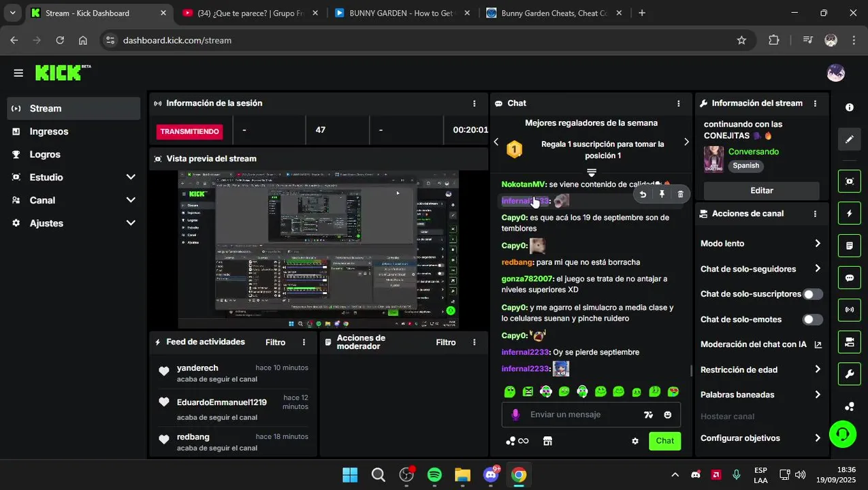Image resolution: width=868 pixels, height=490 pixels.
Task: Click Filtro in Feed de actividades
Action: (x=275, y=342)
